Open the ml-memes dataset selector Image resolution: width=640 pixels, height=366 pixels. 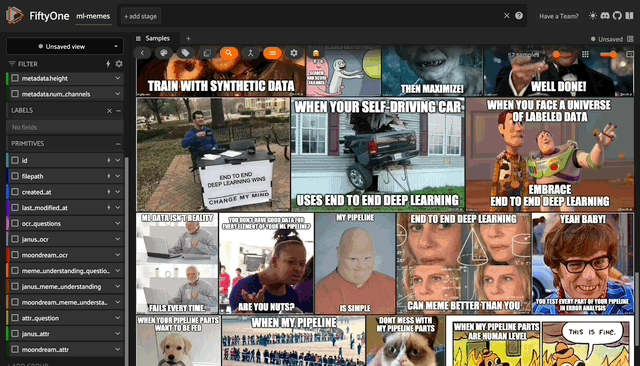(93, 16)
